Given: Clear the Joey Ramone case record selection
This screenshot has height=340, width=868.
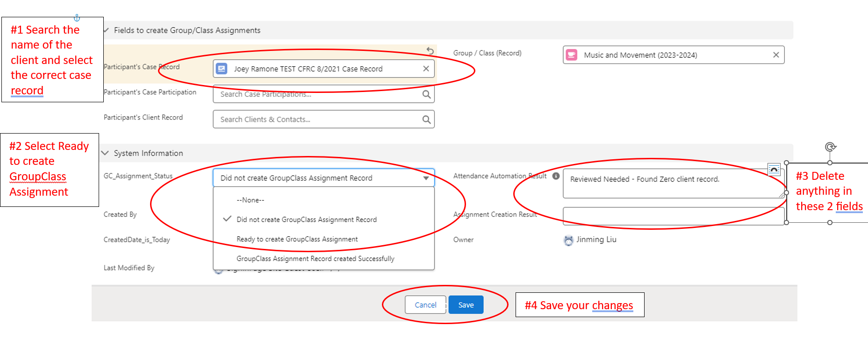Looking at the screenshot, I should tap(426, 69).
